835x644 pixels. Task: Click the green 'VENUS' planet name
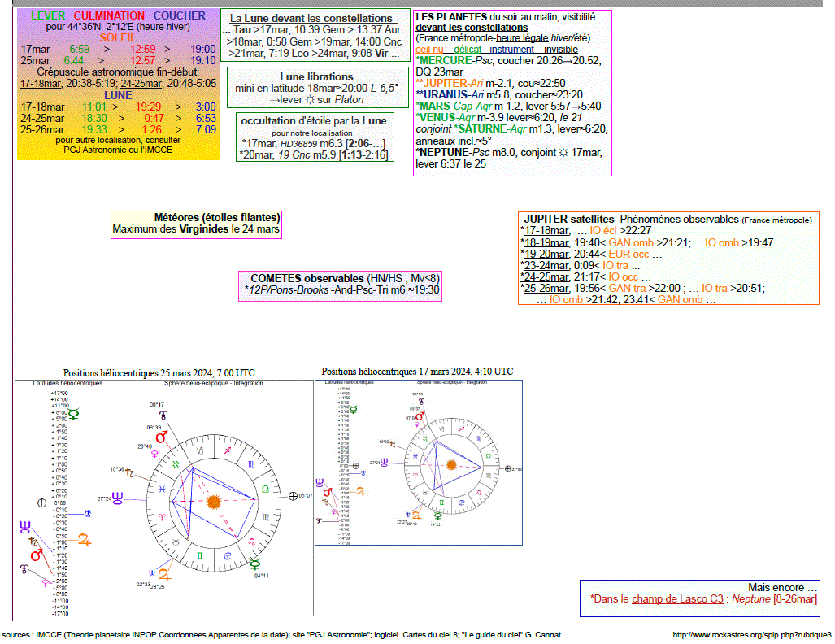[x=437, y=117]
